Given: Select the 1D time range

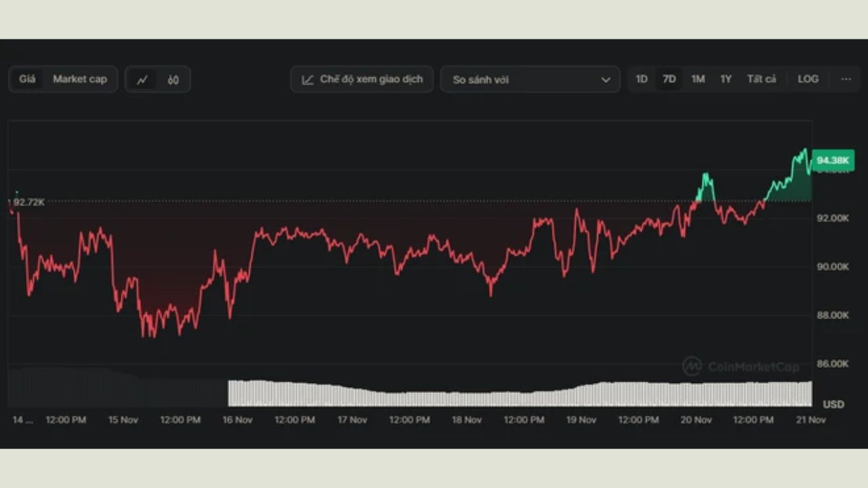Looking at the screenshot, I should pyautogui.click(x=642, y=79).
